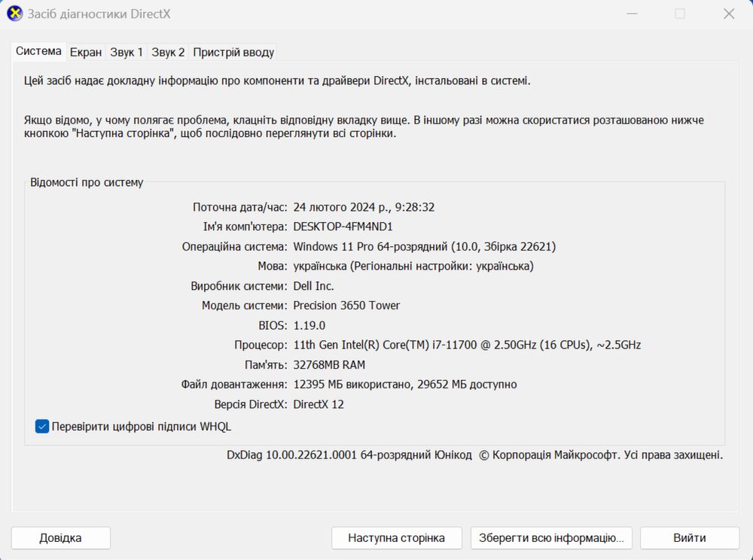Switch to the Екран tab

pyautogui.click(x=86, y=52)
